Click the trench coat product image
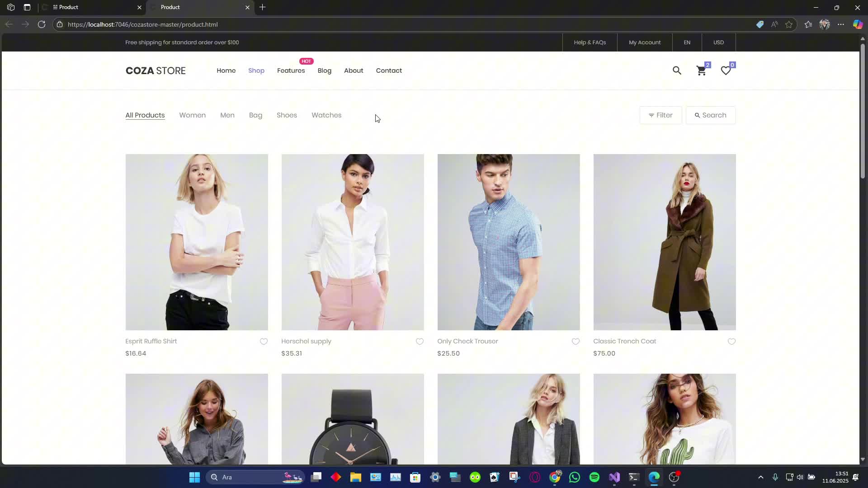This screenshot has height=488, width=868. click(x=665, y=242)
